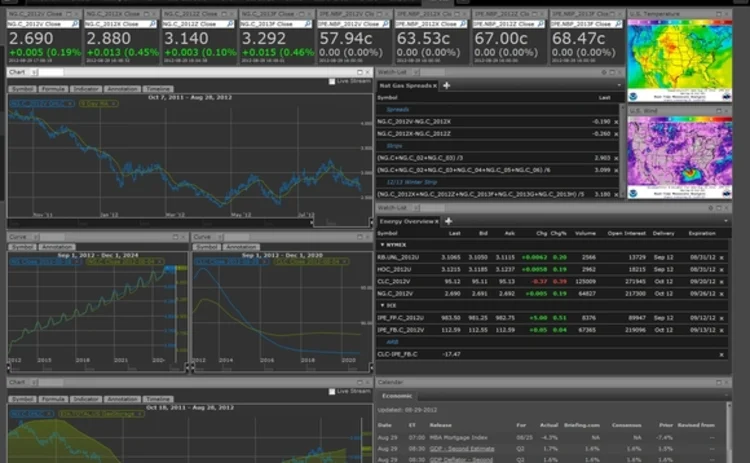Enable Live Stream on the bottom chart

click(x=332, y=391)
